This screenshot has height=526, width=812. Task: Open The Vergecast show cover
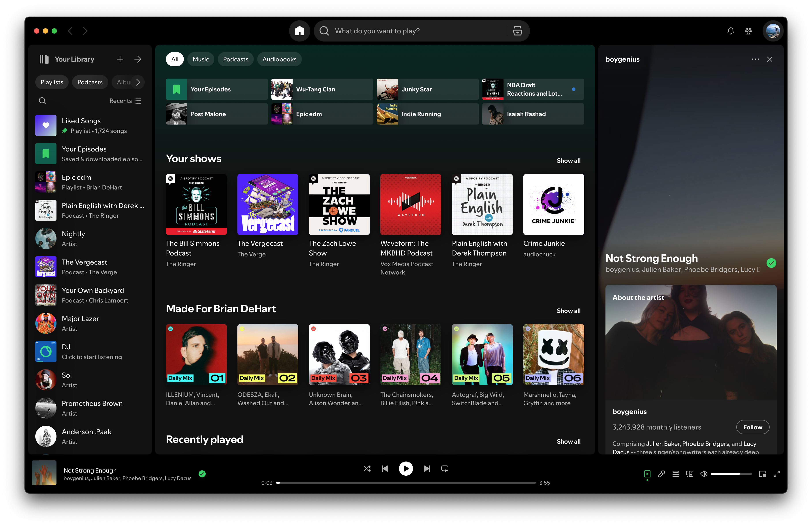[267, 204]
